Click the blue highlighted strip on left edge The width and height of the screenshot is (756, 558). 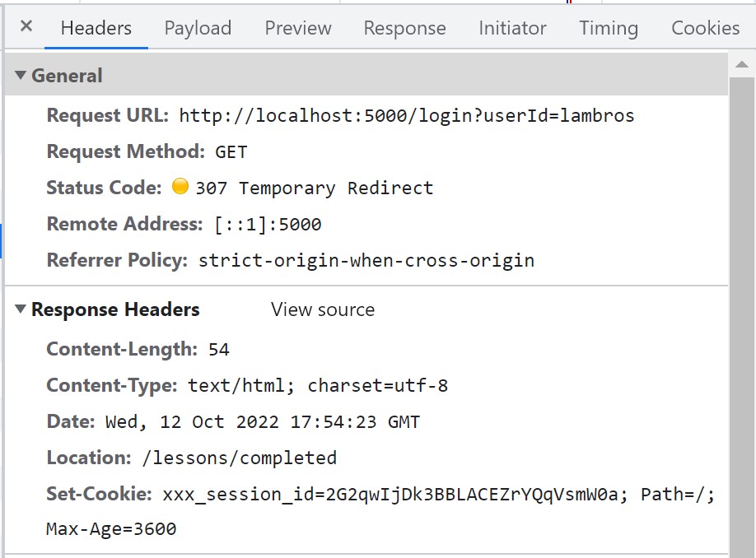click(x=2, y=239)
